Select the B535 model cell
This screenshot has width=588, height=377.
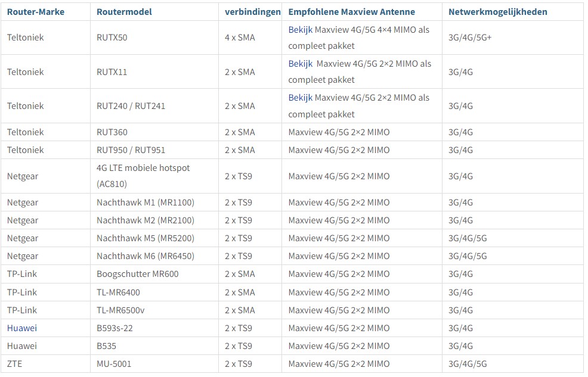(106, 346)
